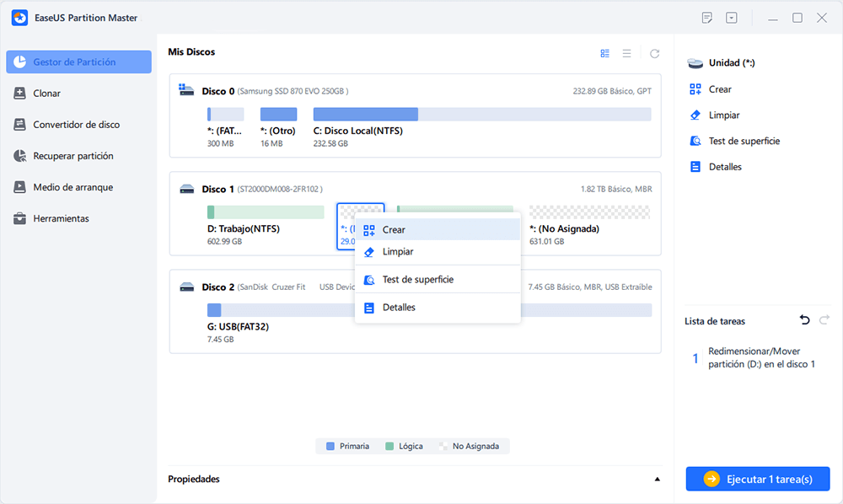Choose Limpiar in the context menu
Image resolution: width=843 pixels, height=504 pixels.
(x=438, y=251)
